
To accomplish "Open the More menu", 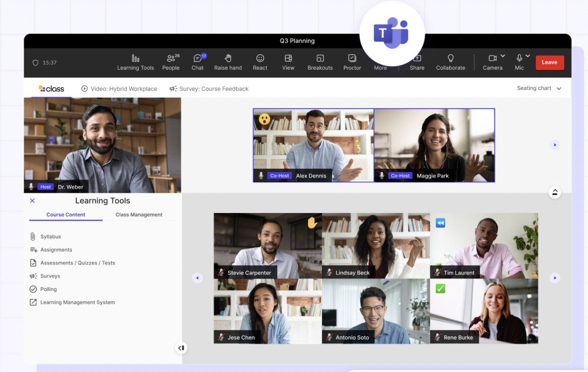I will [380, 62].
